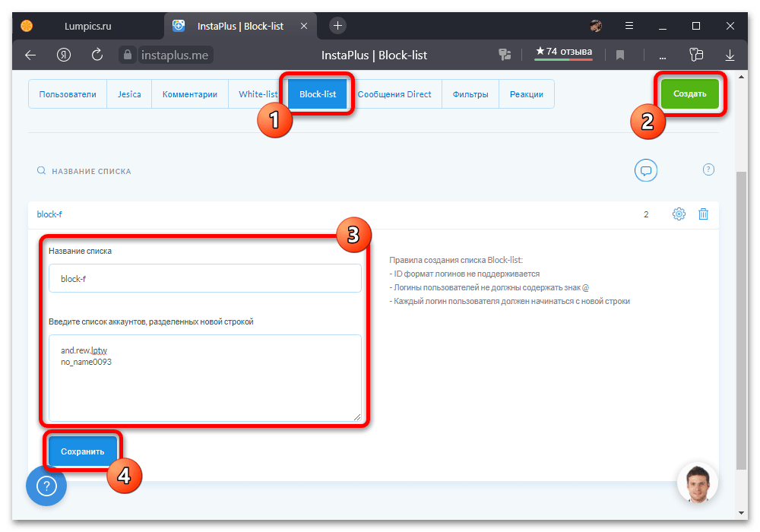Switch to Lumpics.ru browser tab
Screen dimensions: 760x532
[x=87, y=26]
